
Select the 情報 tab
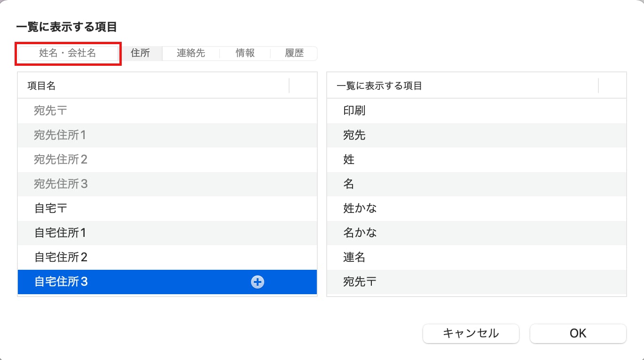pyautogui.click(x=245, y=53)
